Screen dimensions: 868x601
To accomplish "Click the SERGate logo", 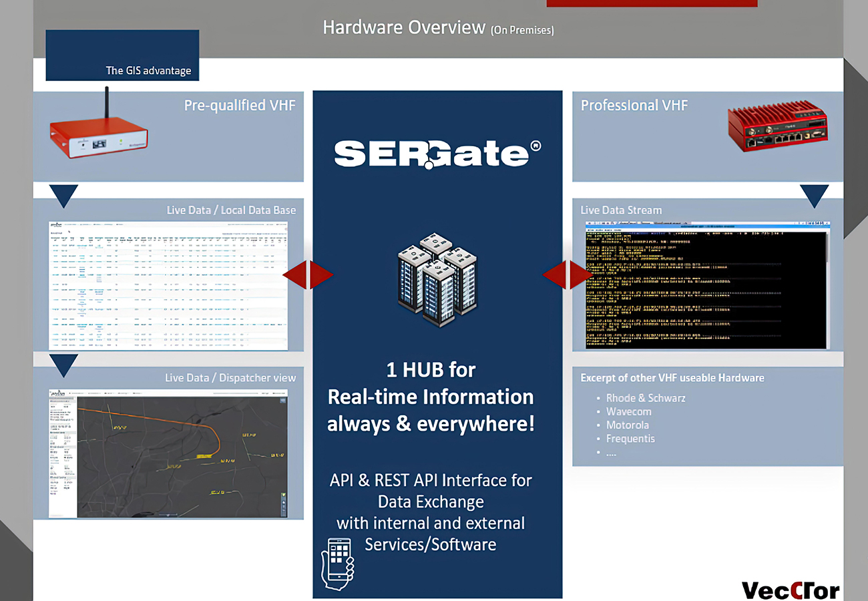I will coord(437,154).
